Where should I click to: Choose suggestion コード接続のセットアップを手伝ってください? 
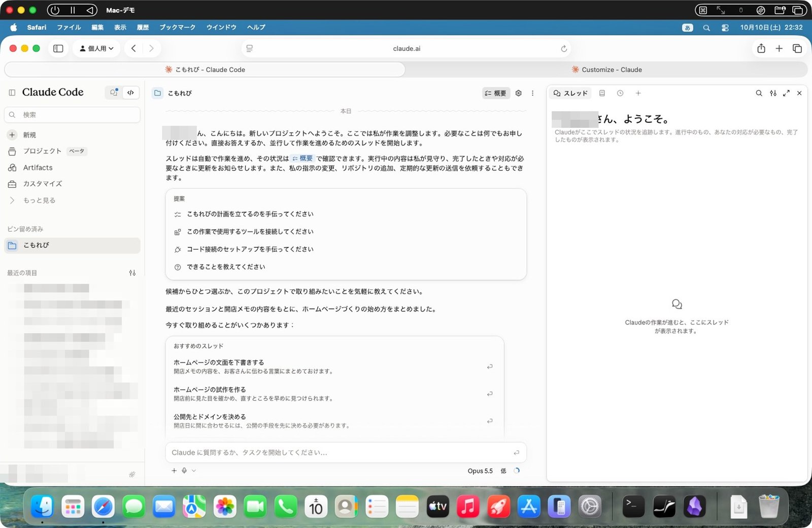point(346,249)
